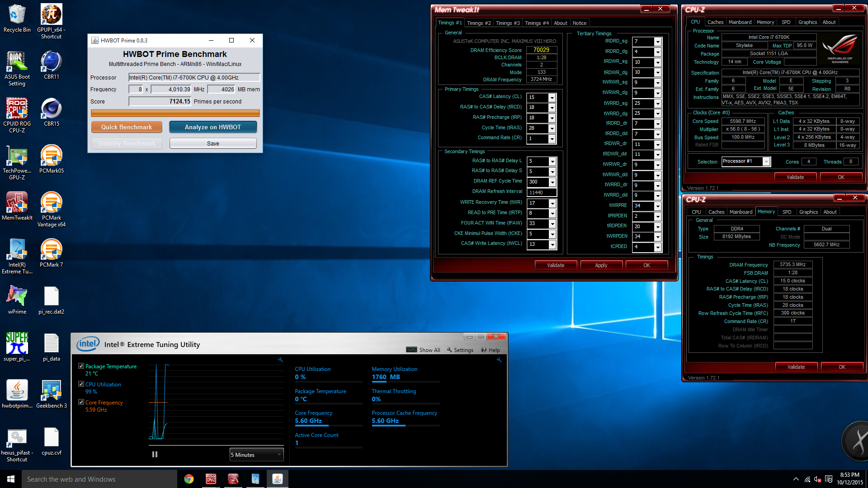Open the GPUPI_x64 Shortcut desktop icon
868x488 pixels.
pyautogui.click(x=51, y=21)
